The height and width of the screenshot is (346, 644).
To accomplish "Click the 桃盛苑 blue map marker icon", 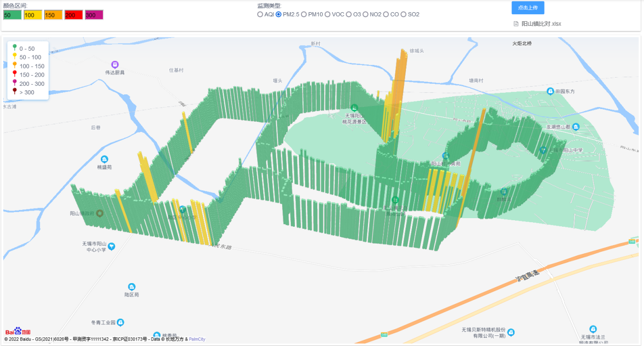I will pyautogui.click(x=105, y=159).
